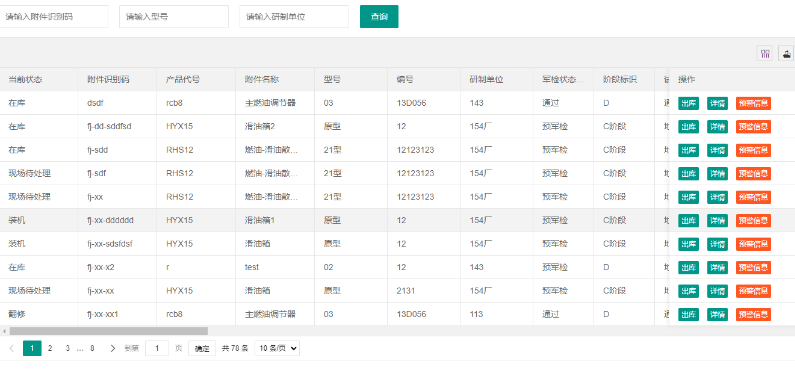Select the 编号 cell 2131
The width and height of the screenshot is (795, 369).
(x=424, y=291)
